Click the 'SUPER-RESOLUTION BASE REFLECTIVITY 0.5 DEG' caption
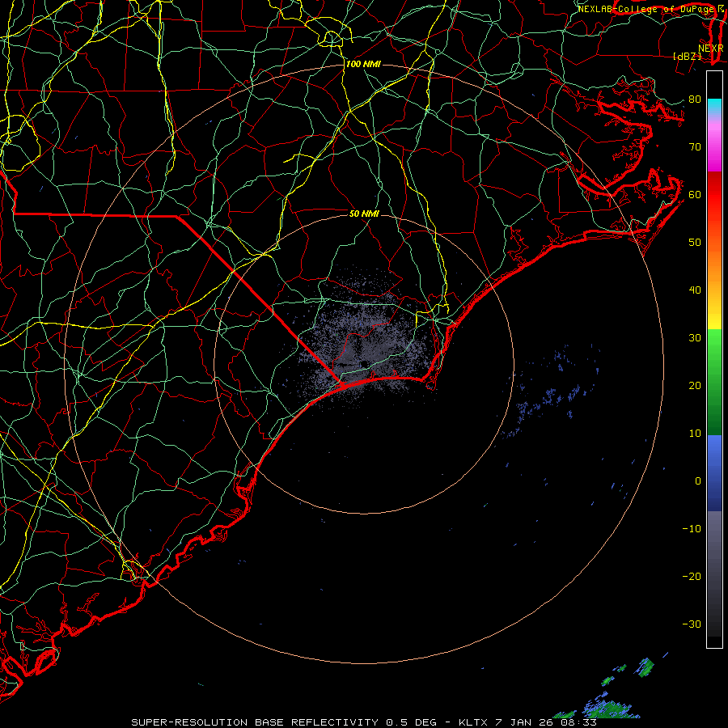The height and width of the screenshot is (728, 728). [284, 722]
